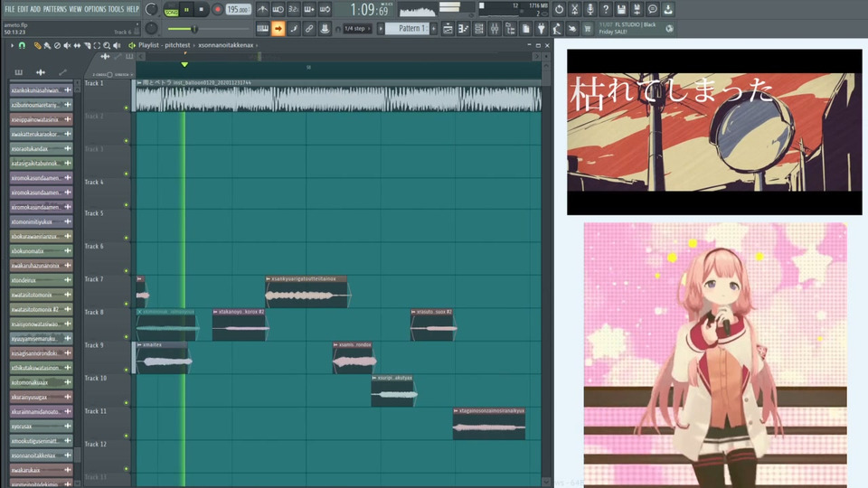
Task: Adjust the main pitch knob
Action: point(151,28)
